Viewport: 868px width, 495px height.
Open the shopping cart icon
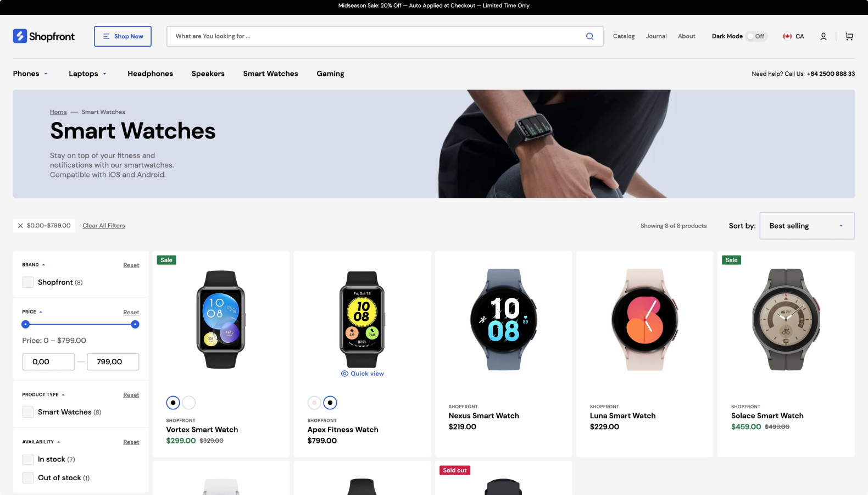(849, 36)
